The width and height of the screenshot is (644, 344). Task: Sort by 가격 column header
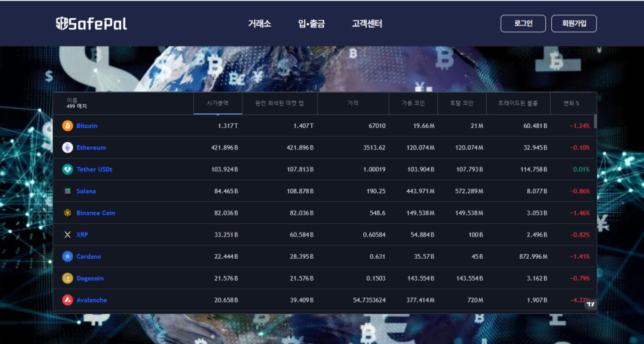[x=353, y=103]
